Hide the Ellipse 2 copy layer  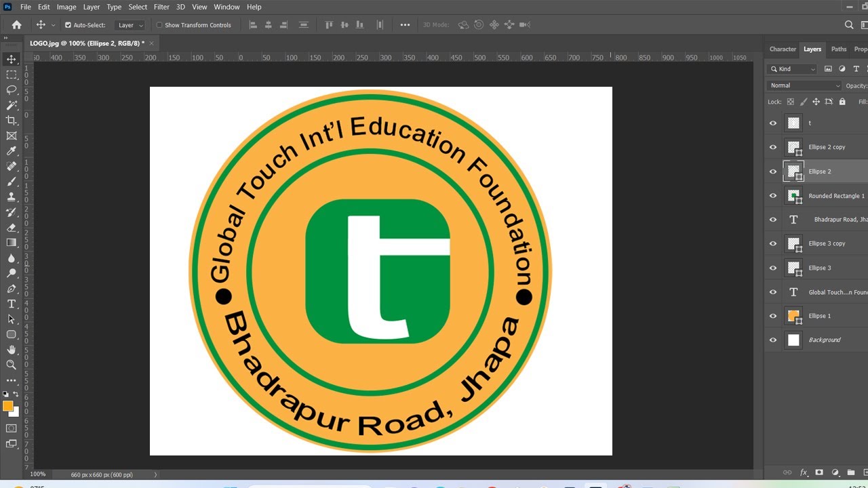773,147
